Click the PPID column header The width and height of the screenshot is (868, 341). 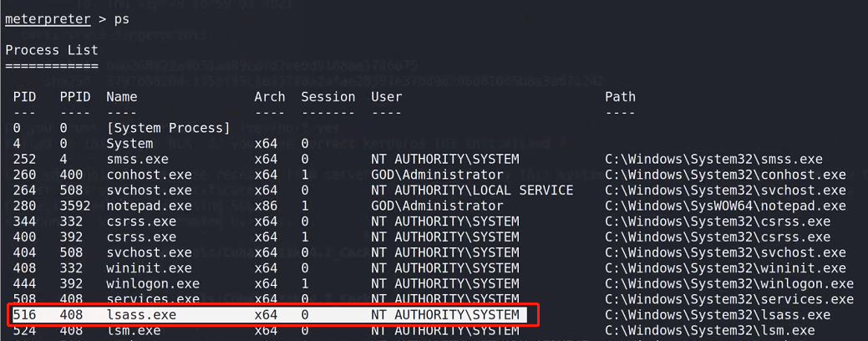pos(74,97)
